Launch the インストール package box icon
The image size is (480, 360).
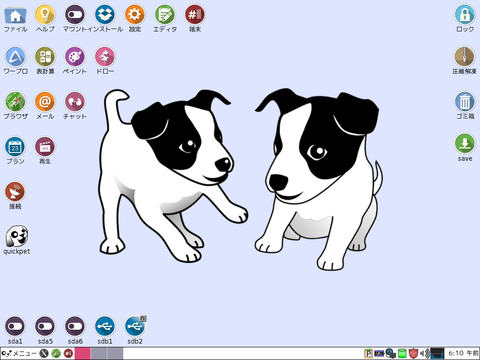(x=105, y=15)
